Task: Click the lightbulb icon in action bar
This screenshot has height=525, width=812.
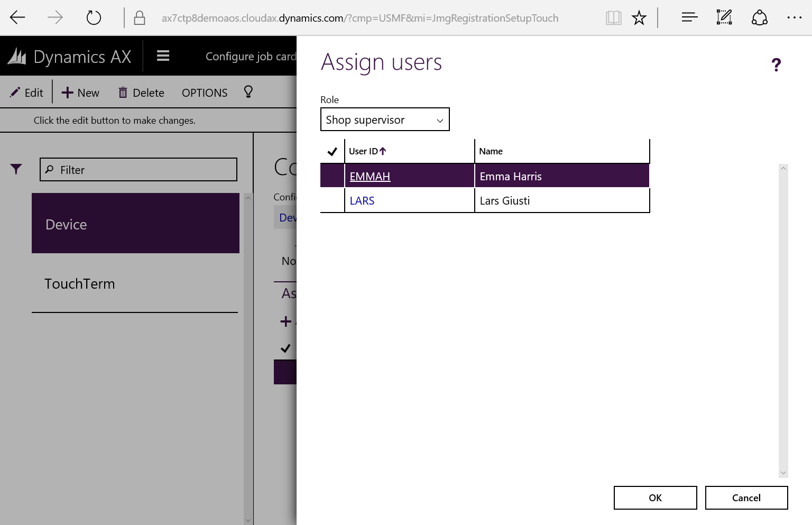Action: pos(248,92)
